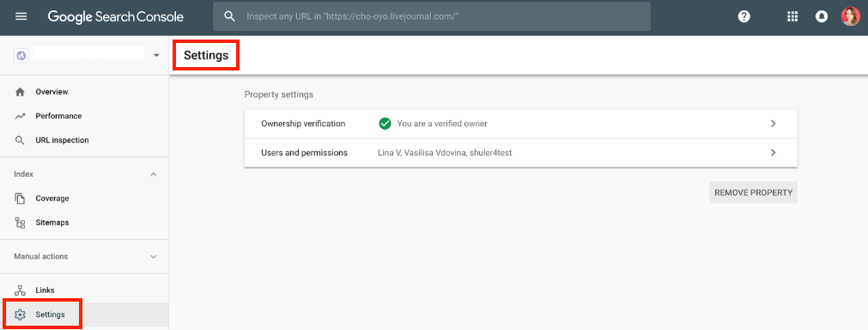The width and height of the screenshot is (868, 330).
Task: Open Coverage report in sidebar
Action: pyautogui.click(x=84, y=199)
